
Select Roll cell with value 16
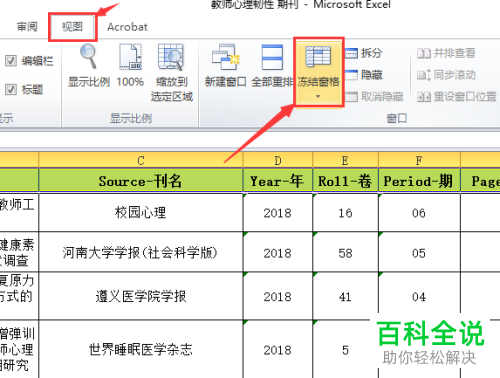(x=345, y=212)
